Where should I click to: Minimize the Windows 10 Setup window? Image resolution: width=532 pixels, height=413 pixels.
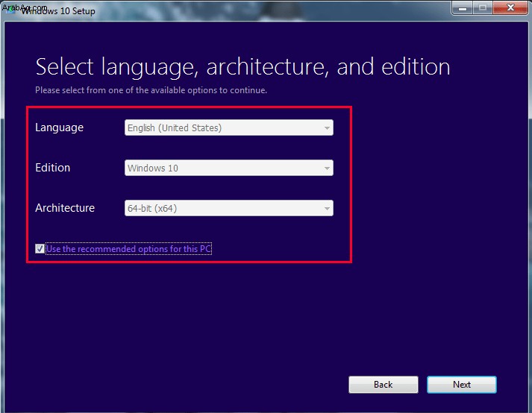coord(462,7)
